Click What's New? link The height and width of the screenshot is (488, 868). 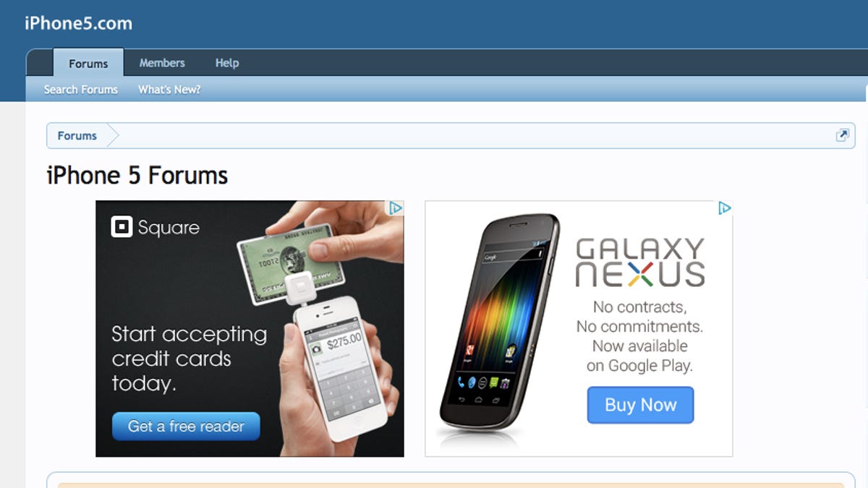point(169,90)
